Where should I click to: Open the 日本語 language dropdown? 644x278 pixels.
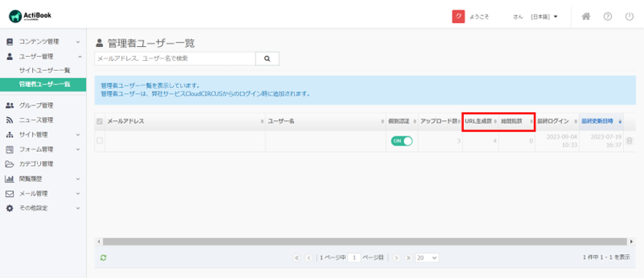(544, 17)
